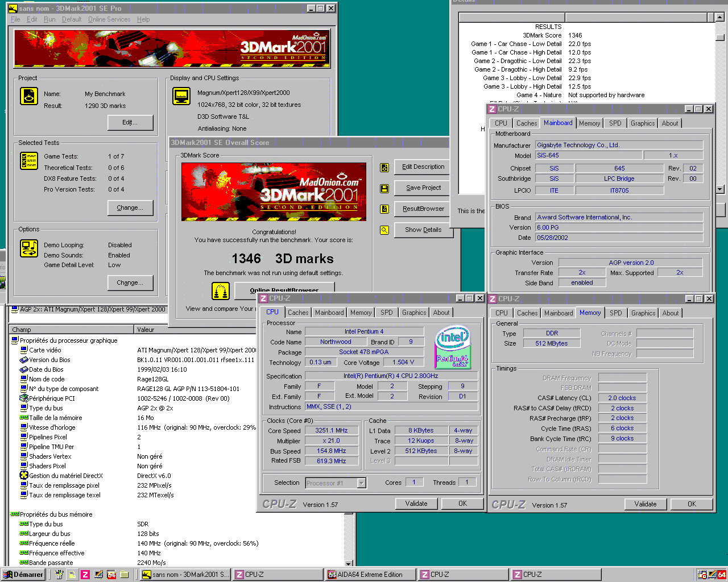Click the Version du Bios row icon
The width and height of the screenshot is (728, 582).
click(x=24, y=360)
